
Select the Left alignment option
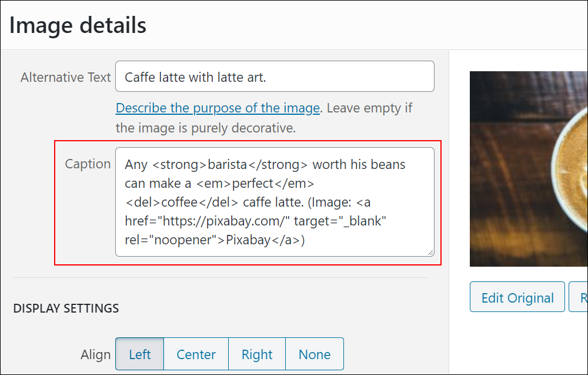point(139,354)
